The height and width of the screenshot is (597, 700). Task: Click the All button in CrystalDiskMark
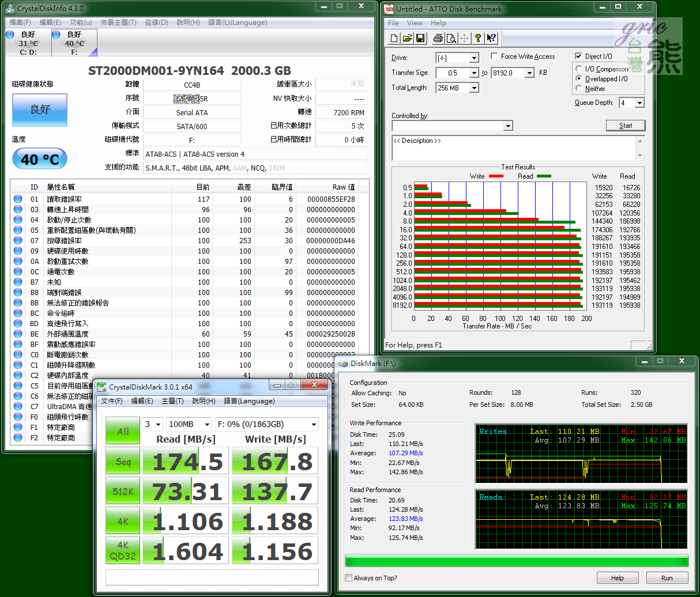coord(123,431)
